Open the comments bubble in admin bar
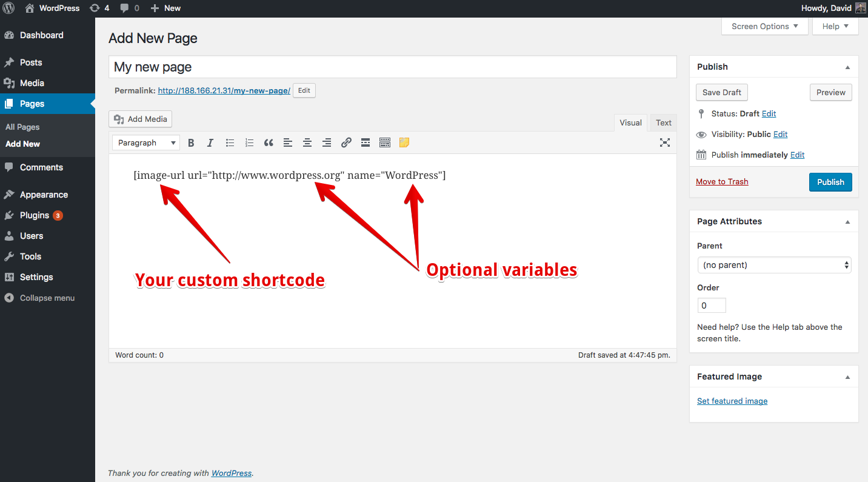The height and width of the screenshot is (482, 868). (x=129, y=8)
